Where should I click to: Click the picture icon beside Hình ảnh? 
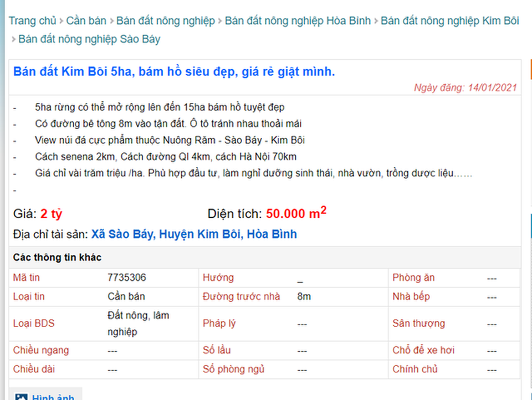(x=21, y=397)
